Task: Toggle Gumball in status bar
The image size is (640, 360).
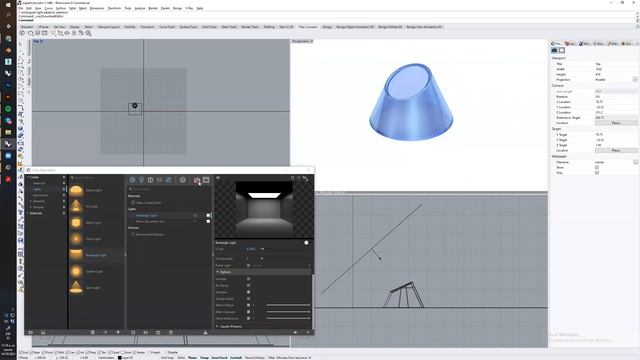Action: point(236,358)
